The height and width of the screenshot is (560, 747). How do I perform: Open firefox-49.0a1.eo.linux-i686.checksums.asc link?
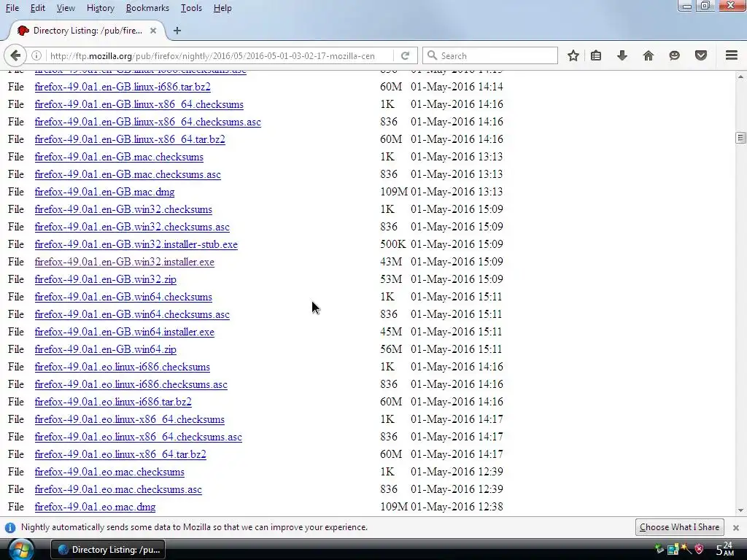point(131,384)
